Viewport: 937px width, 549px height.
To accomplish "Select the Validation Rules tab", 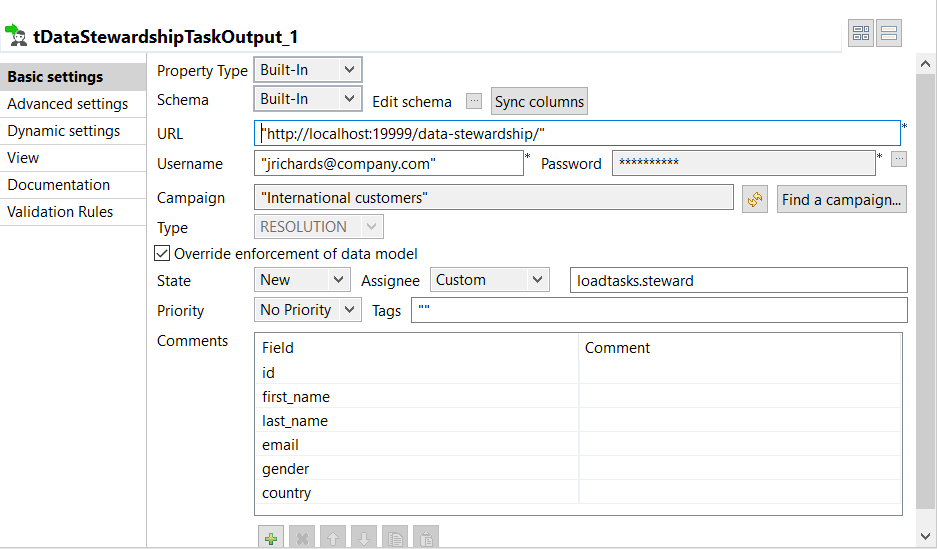I will coord(60,212).
